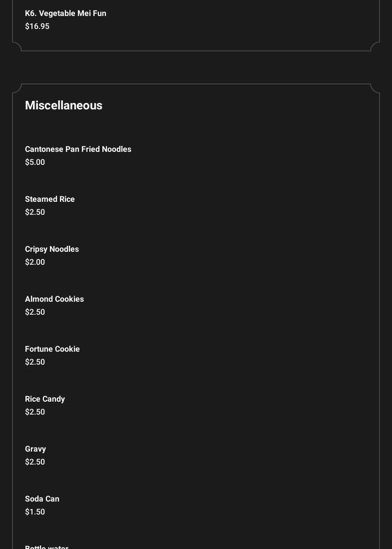This screenshot has height=549, width=392.
Task: Click the price listed under Steamed Rice
Action: [35, 212]
